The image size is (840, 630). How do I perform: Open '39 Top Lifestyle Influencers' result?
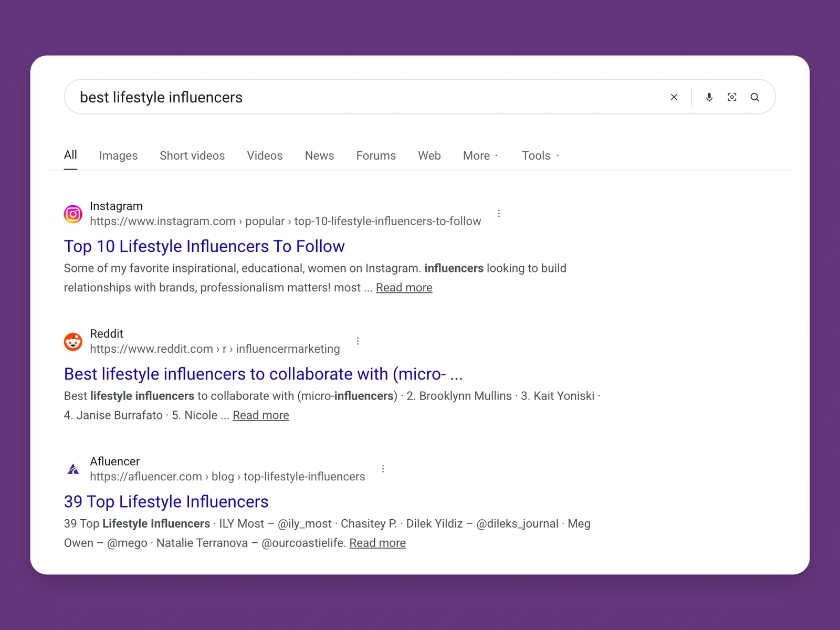[x=166, y=501]
